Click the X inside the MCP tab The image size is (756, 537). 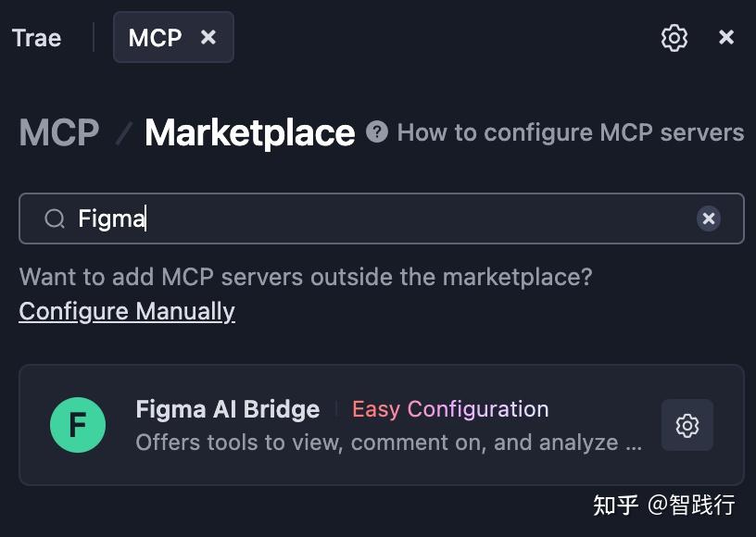(x=208, y=37)
